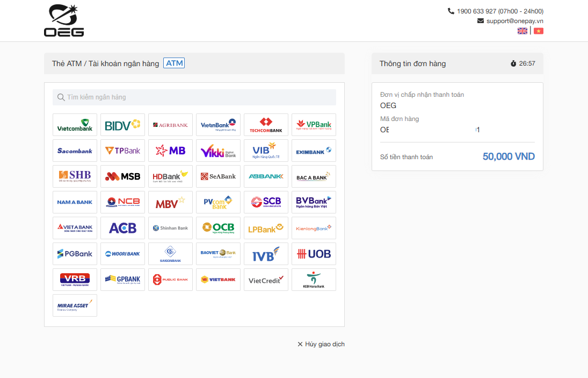Select the MBV bank logo
588x378 pixels.
tap(171, 202)
